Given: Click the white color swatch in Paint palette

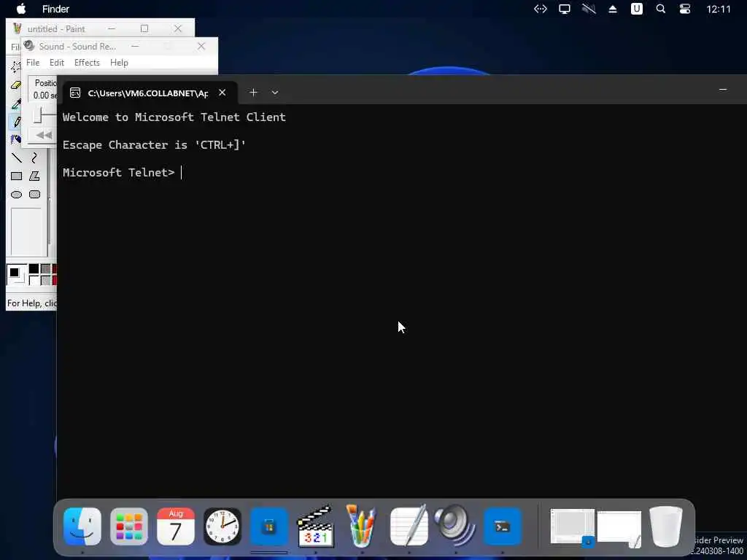Looking at the screenshot, I should pos(34,281).
